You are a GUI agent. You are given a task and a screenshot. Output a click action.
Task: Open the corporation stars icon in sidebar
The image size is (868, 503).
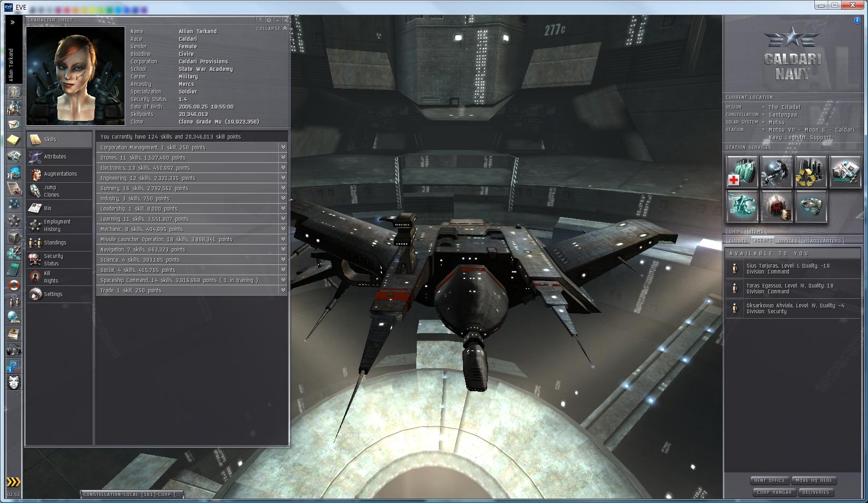click(x=14, y=221)
